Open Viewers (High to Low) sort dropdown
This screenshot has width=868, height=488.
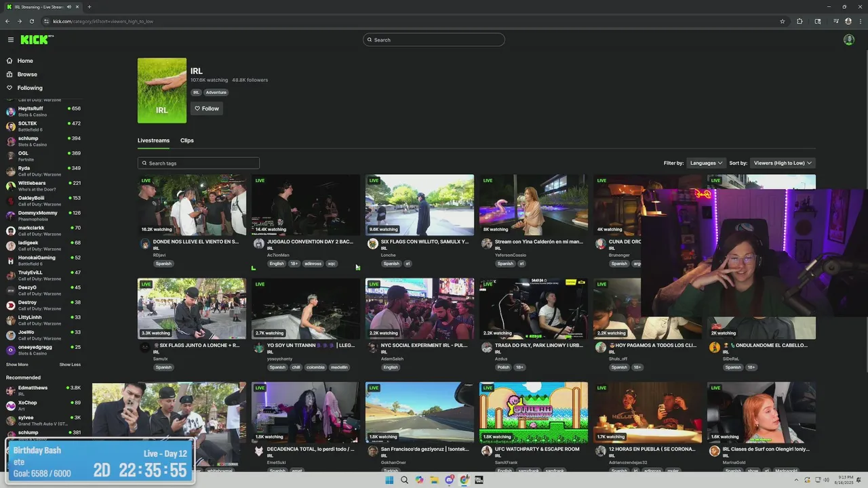pos(783,163)
